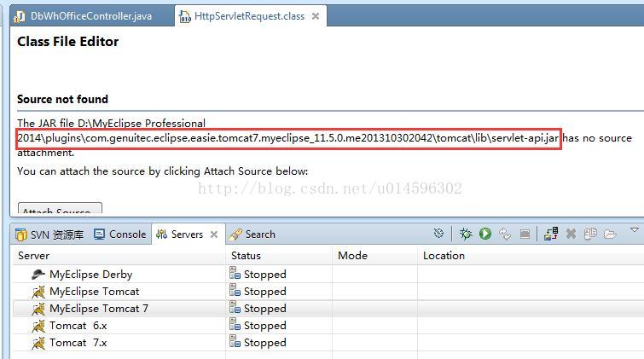Open the Servers view menu triangle
This screenshot has height=359, width=644.
click(x=634, y=229)
